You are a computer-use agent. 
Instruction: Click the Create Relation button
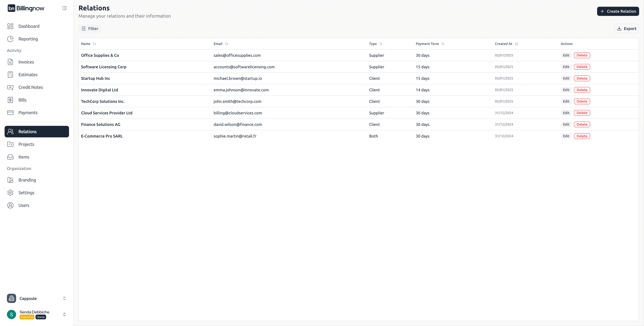pyautogui.click(x=618, y=11)
